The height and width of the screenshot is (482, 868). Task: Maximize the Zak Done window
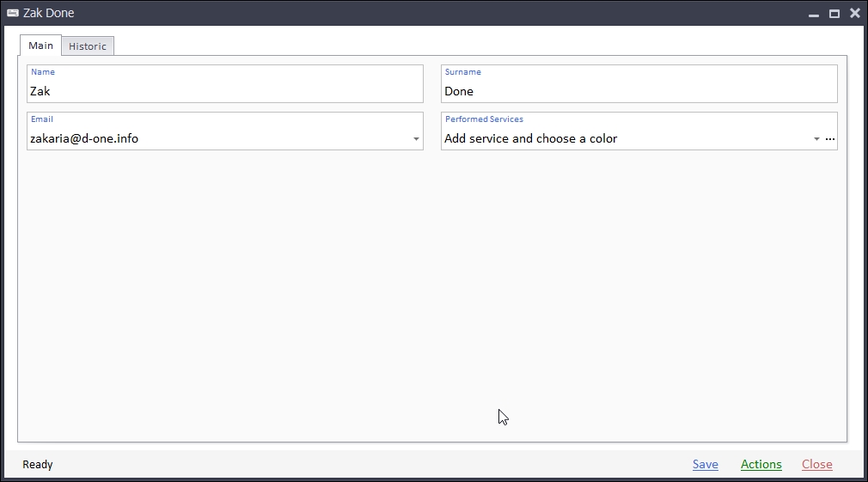click(x=834, y=14)
